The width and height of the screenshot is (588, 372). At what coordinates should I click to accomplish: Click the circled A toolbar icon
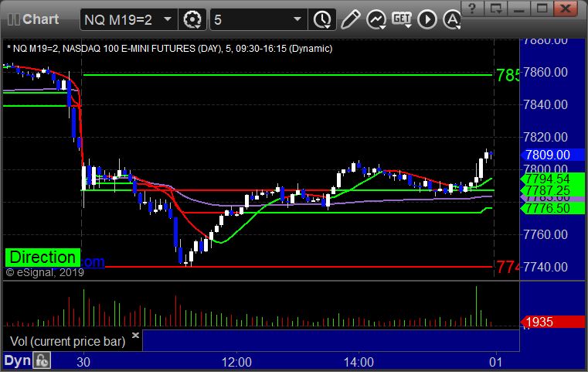coord(452,19)
